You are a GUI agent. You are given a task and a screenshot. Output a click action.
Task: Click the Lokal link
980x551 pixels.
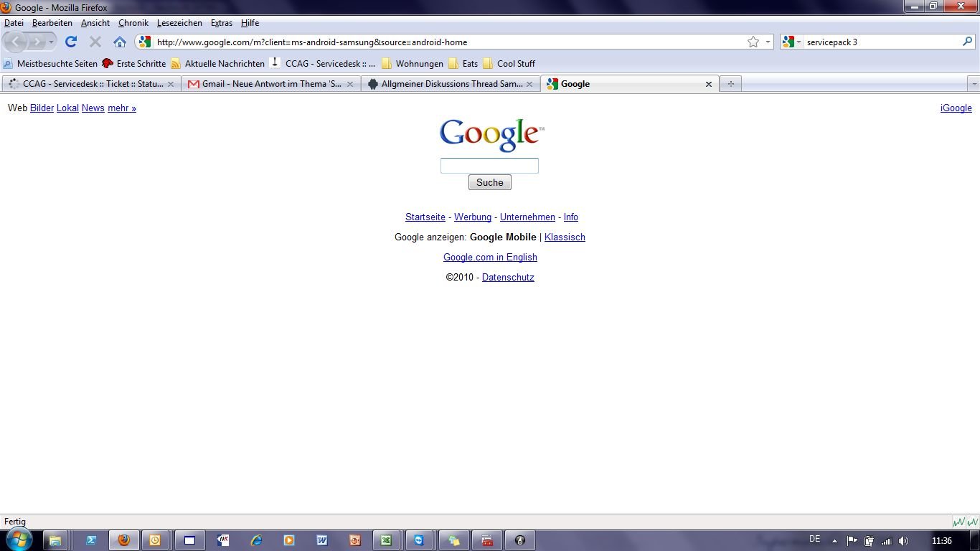(x=67, y=108)
